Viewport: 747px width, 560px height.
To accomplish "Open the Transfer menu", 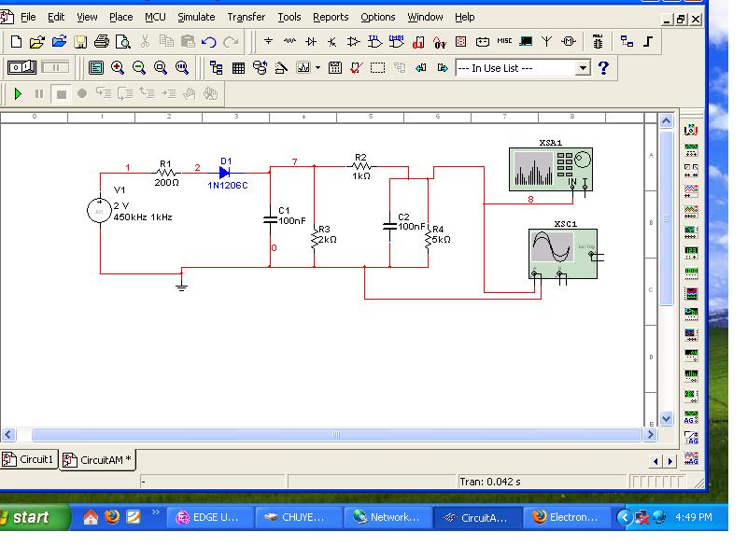I will pos(247,17).
